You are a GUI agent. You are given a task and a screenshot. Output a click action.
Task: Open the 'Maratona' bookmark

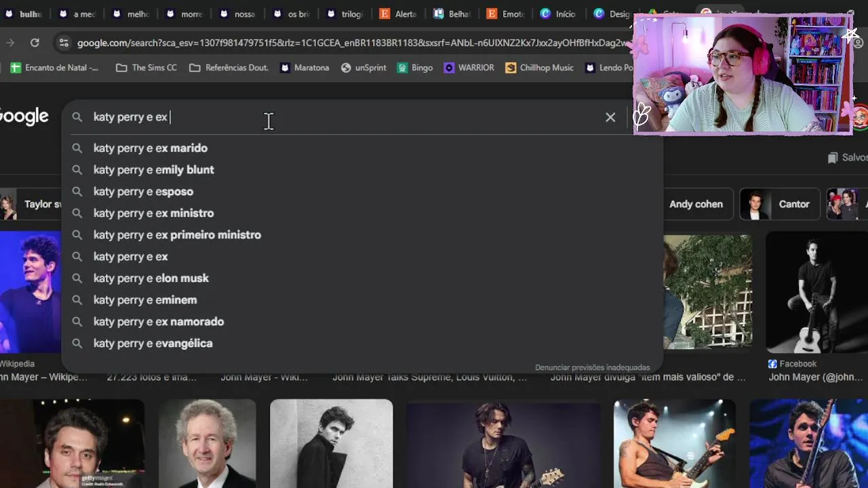(304, 68)
